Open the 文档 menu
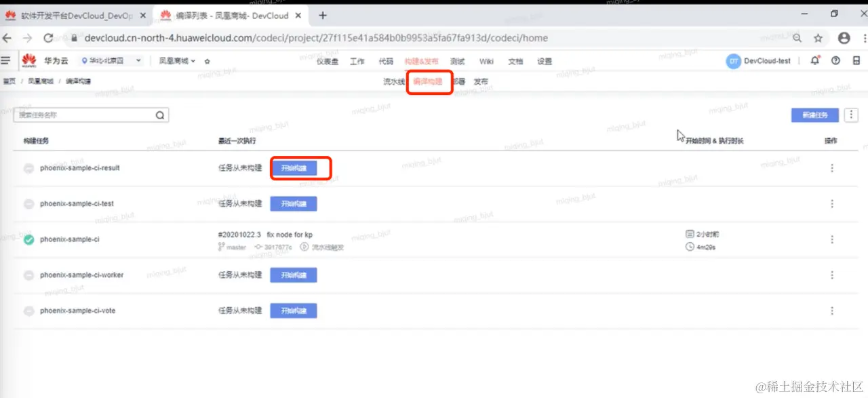 coord(515,61)
